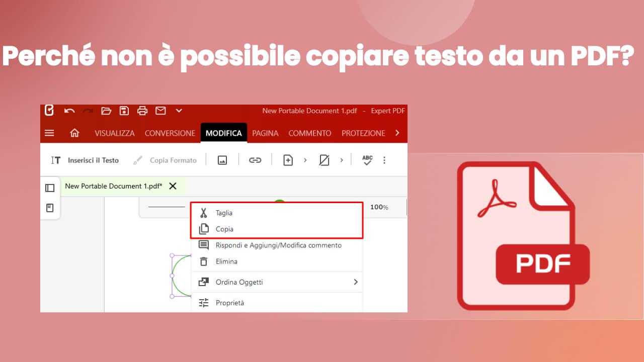
Task: Click the 100% zoom value
Action: [379, 207]
